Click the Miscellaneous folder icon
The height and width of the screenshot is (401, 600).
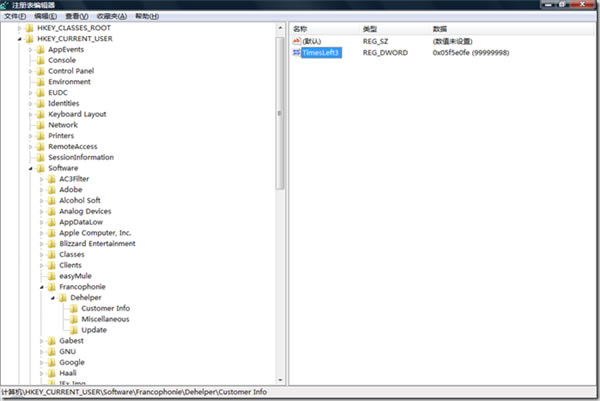74,319
